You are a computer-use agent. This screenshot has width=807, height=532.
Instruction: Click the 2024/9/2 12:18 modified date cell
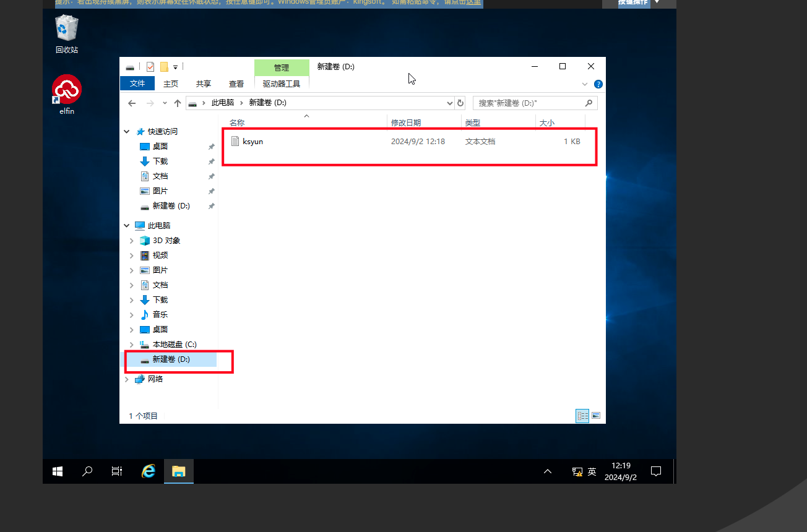pyautogui.click(x=418, y=142)
